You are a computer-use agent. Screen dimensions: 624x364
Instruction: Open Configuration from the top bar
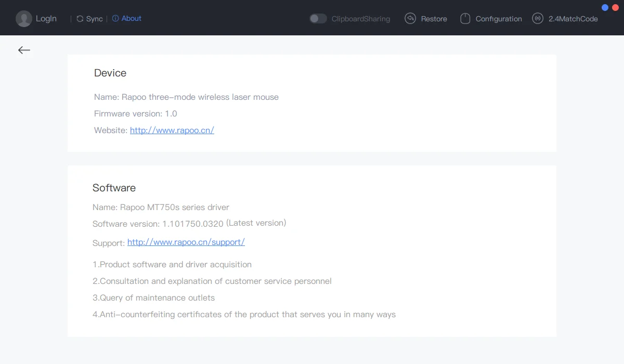click(x=499, y=19)
